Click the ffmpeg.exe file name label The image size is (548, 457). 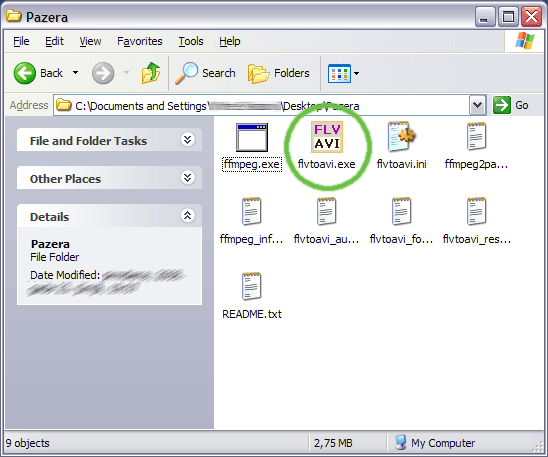252,164
